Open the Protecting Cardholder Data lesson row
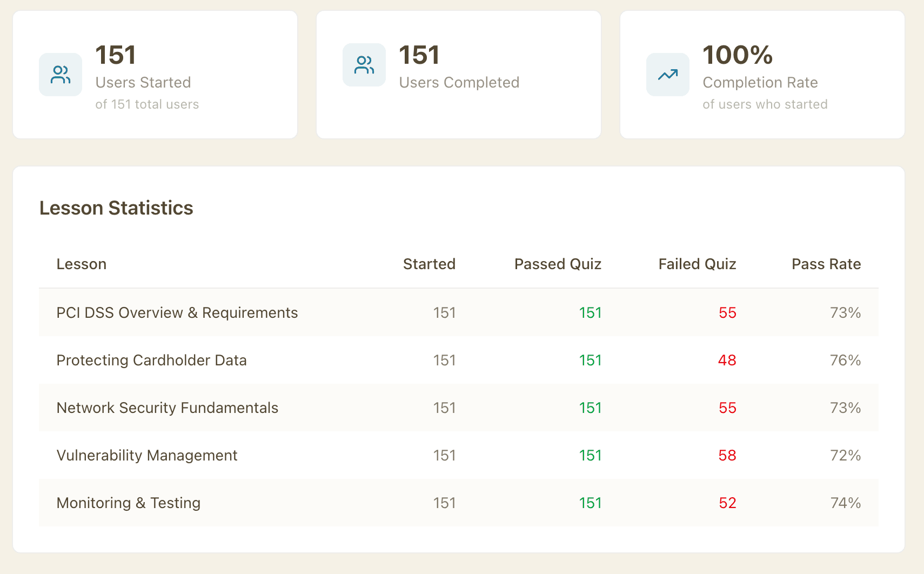The width and height of the screenshot is (924, 574). click(152, 361)
